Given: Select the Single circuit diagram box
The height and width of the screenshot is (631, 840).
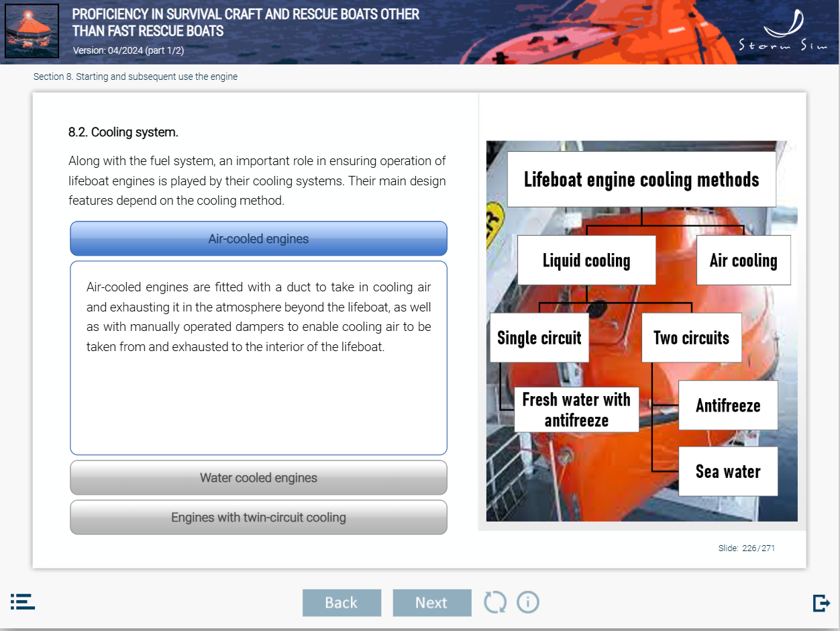Looking at the screenshot, I should tap(539, 338).
